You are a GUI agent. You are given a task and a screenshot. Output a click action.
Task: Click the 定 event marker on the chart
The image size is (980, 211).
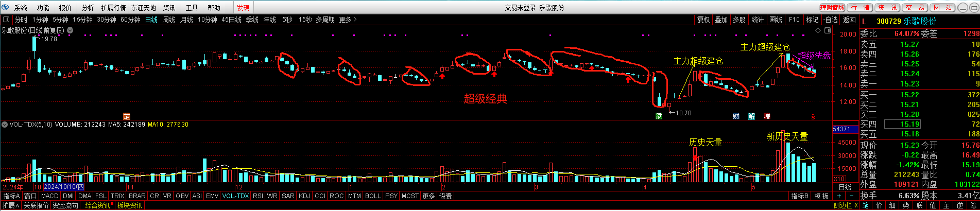[127, 116]
